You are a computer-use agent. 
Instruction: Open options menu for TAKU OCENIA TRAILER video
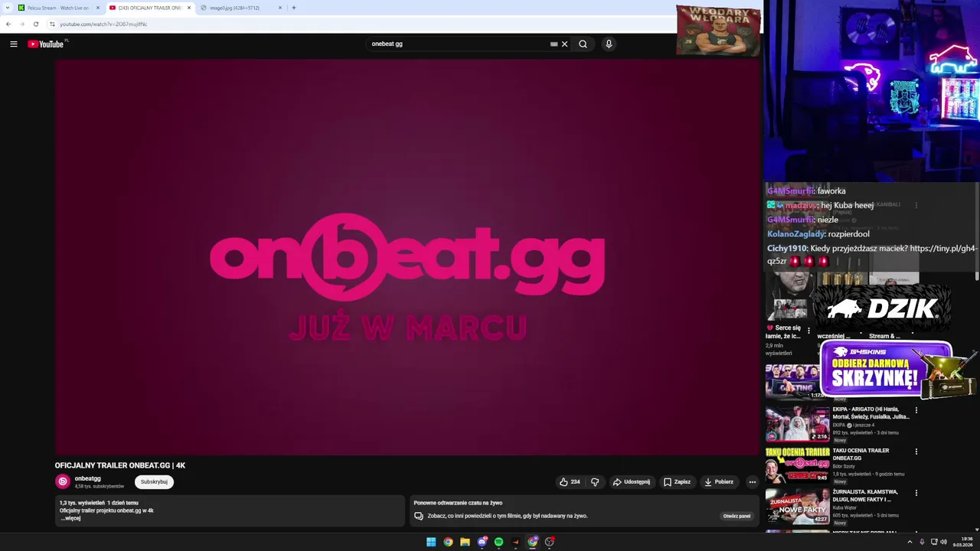click(916, 452)
